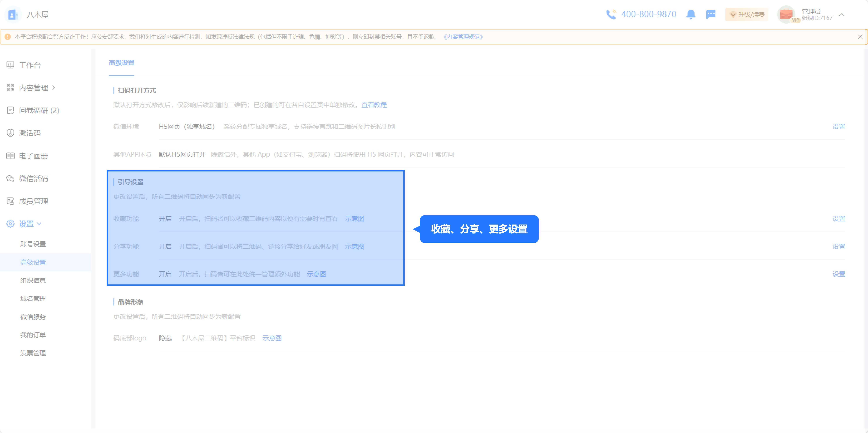Open 激活码 in the sidebar
The width and height of the screenshot is (868, 433).
[30, 133]
